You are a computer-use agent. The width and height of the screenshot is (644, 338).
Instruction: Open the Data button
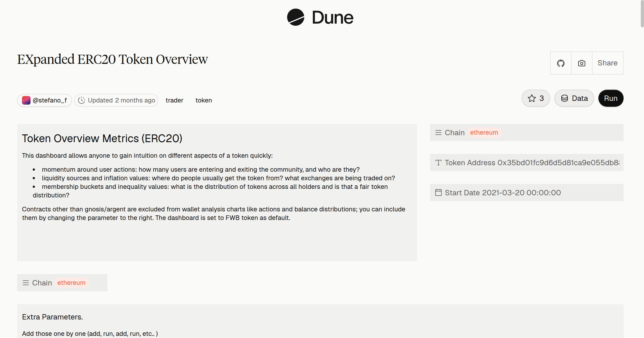pyautogui.click(x=574, y=98)
